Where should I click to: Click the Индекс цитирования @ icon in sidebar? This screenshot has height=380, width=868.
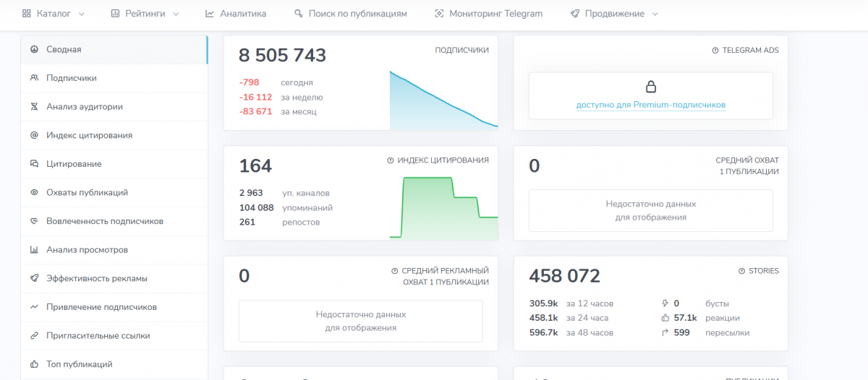pyautogui.click(x=34, y=135)
